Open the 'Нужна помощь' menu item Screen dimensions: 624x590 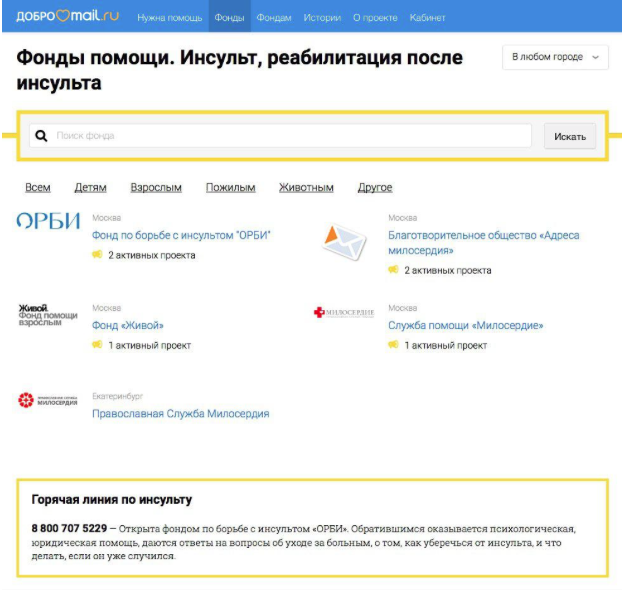[x=170, y=18]
